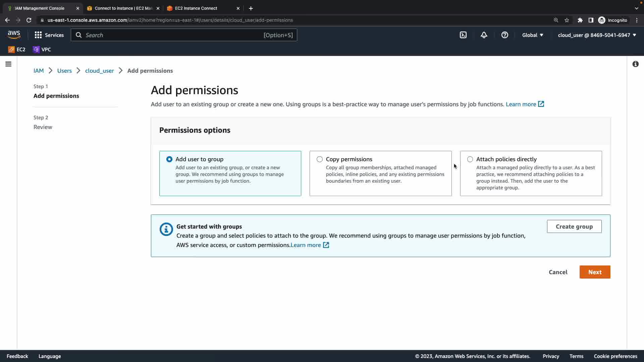Open EC2 shortcut in favorites bar
This screenshot has height=362, width=644.
pyautogui.click(x=17, y=49)
